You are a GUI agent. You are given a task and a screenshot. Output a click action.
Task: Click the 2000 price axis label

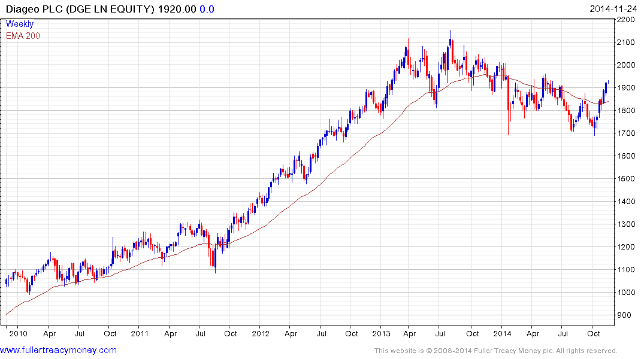[x=626, y=65]
